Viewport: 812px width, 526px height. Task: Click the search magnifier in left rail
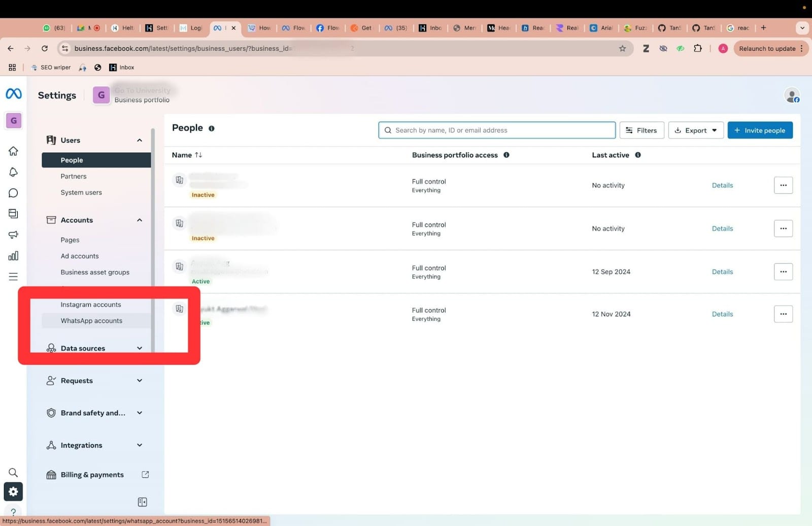coord(13,472)
